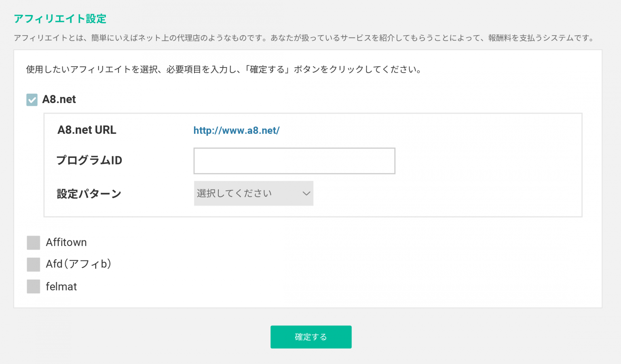Focus the プログラムID input field
This screenshot has width=621, height=364.
tap(294, 161)
